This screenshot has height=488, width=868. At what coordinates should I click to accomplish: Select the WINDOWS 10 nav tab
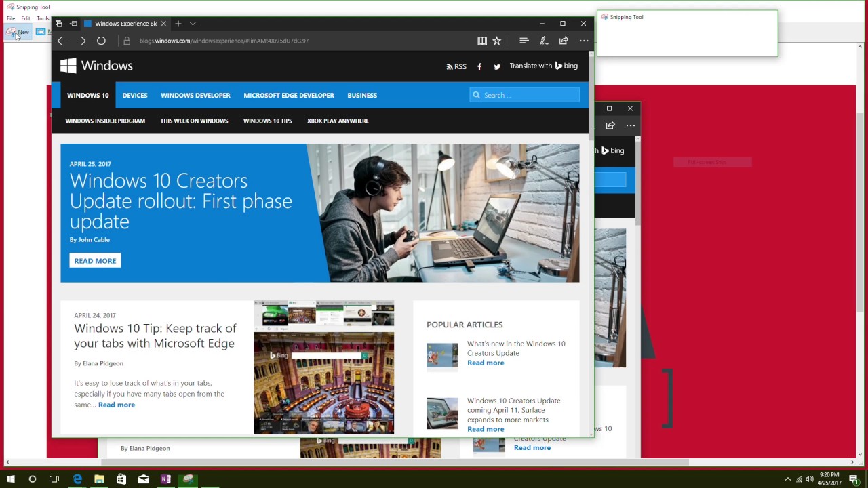pyautogui.click(x=88, y=95)
